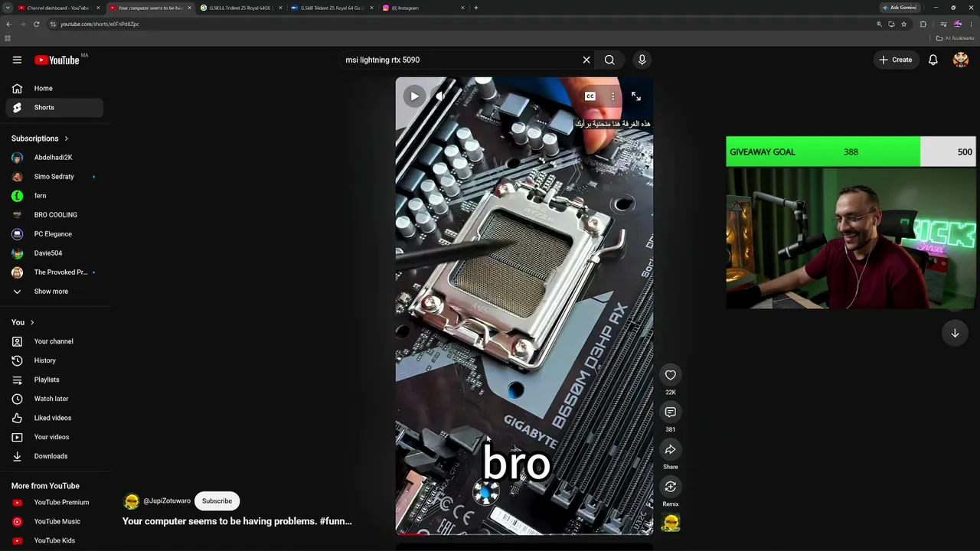The width and height of the screenshot is (980, 551).
Task: Reload the page
Action: coord(36,24)
